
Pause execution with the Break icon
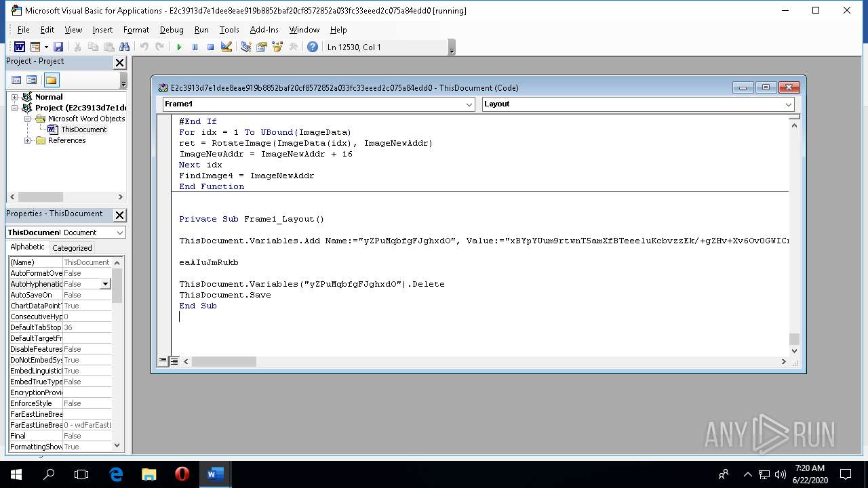click(x=195, y=47)
